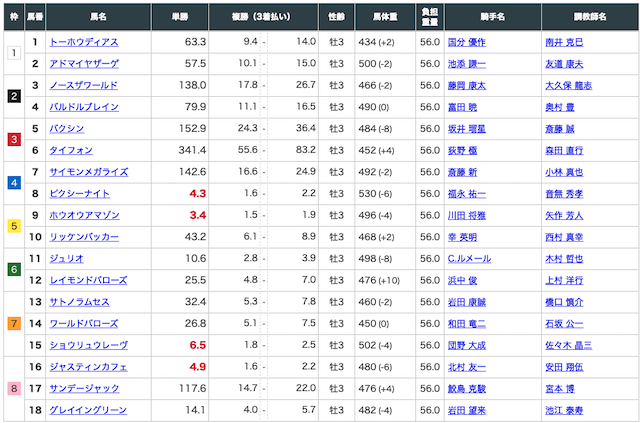Click jockey 岩田 望来 link
The height and width of the screenshot is (423, 640).
(x=467, y=410)
